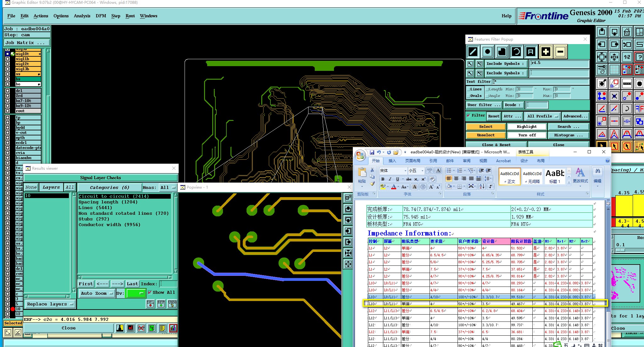The image size is (644, 347).
Task: Click the Include Symbols input field
Action: click(x=558, y=64)
